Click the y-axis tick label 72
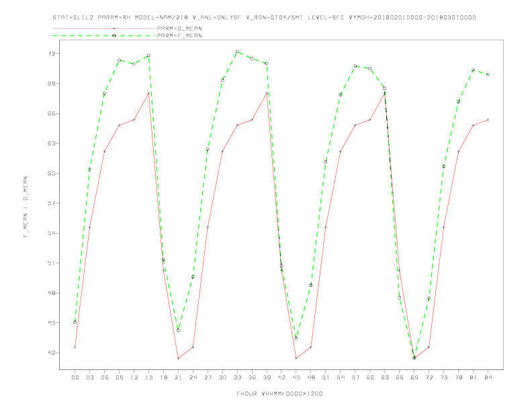532x411 pixels. tap(51, 54)
